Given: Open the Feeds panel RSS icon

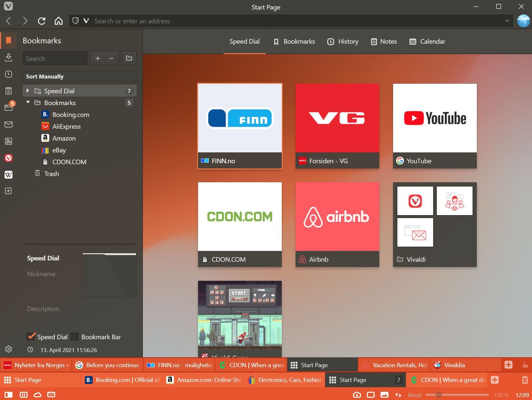Looking at the screenshot, I should (x=9, y=141).
